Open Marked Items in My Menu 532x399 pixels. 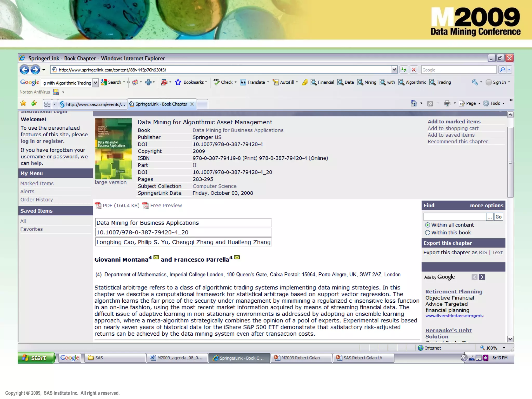(37, 183)
